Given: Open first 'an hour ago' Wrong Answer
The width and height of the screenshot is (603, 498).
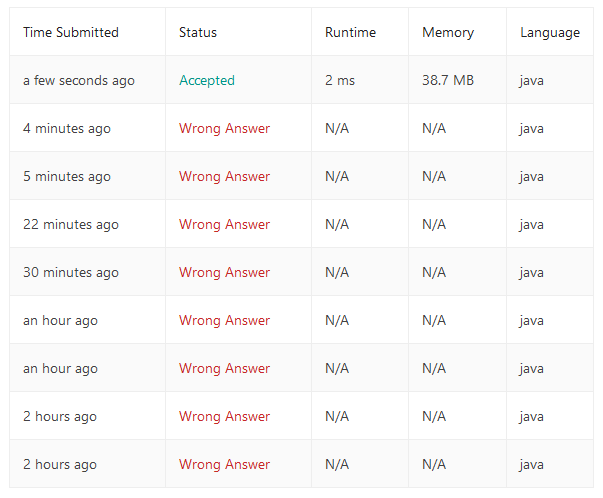Looking at the screenshot, I should [x=225, y=320].
